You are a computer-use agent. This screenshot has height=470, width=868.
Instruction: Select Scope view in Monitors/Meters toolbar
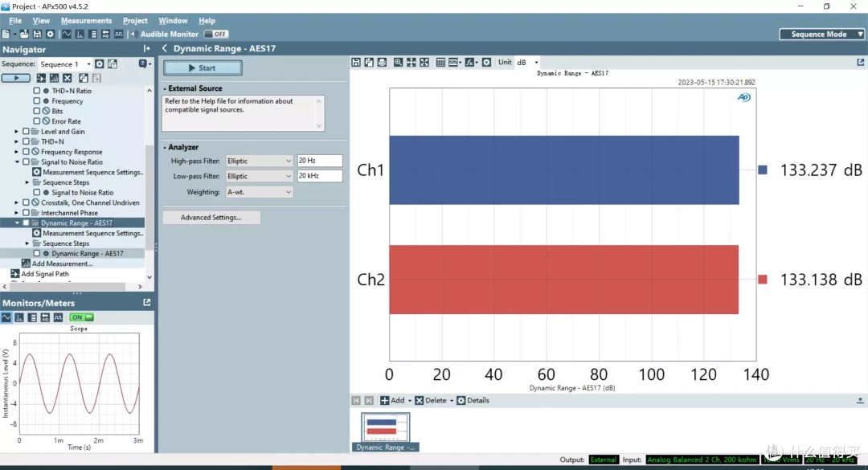tap(6, 318)
